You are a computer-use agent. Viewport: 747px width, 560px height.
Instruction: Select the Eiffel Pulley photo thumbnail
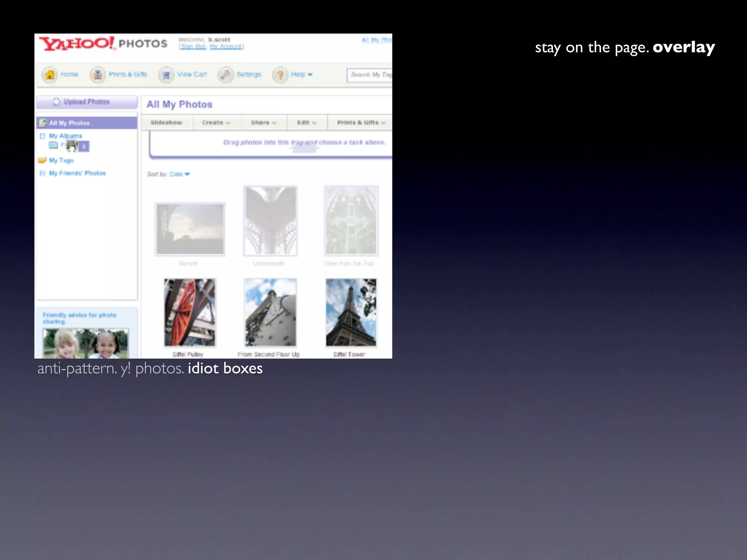click(x=190, y=312)
